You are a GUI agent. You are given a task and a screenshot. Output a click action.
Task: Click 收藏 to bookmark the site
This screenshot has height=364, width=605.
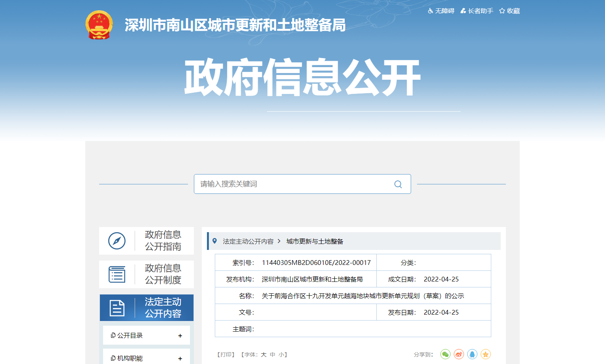click(509, 11)
